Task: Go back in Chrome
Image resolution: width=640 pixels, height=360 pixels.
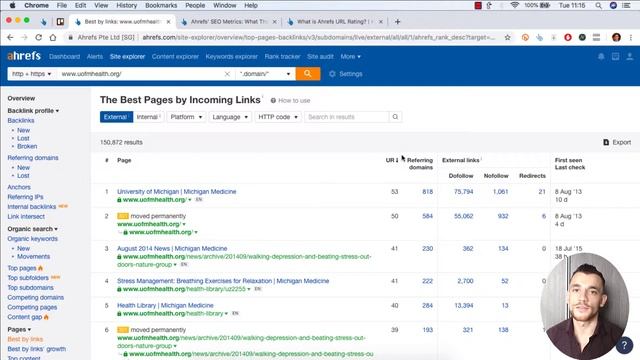Action: click(10, 38)
